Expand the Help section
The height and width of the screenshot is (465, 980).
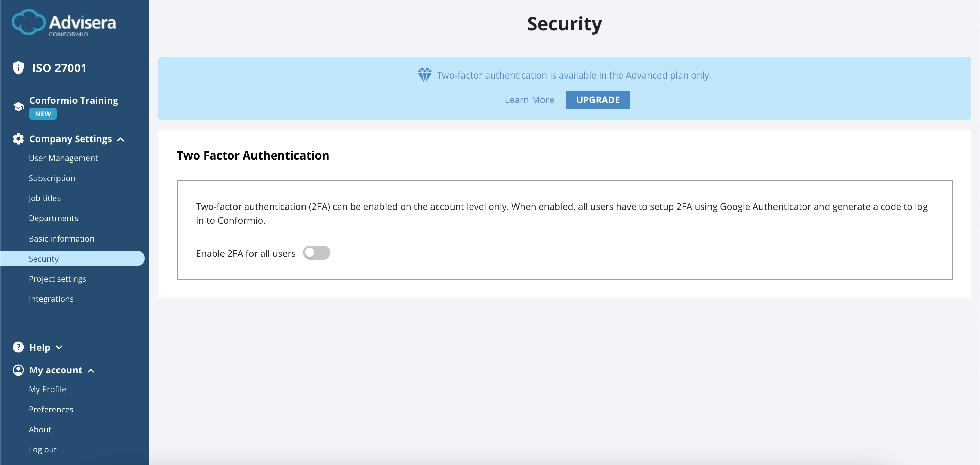[x=59, y=348]
